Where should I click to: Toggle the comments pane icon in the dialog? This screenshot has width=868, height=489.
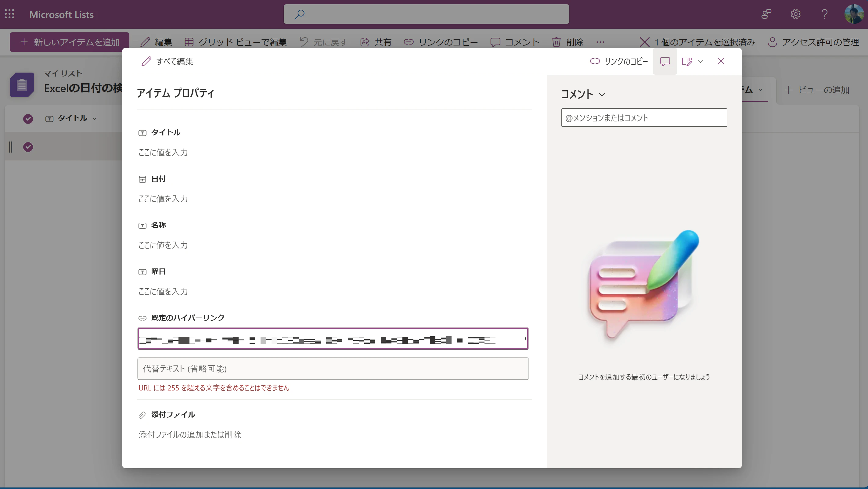coord(665,61)
